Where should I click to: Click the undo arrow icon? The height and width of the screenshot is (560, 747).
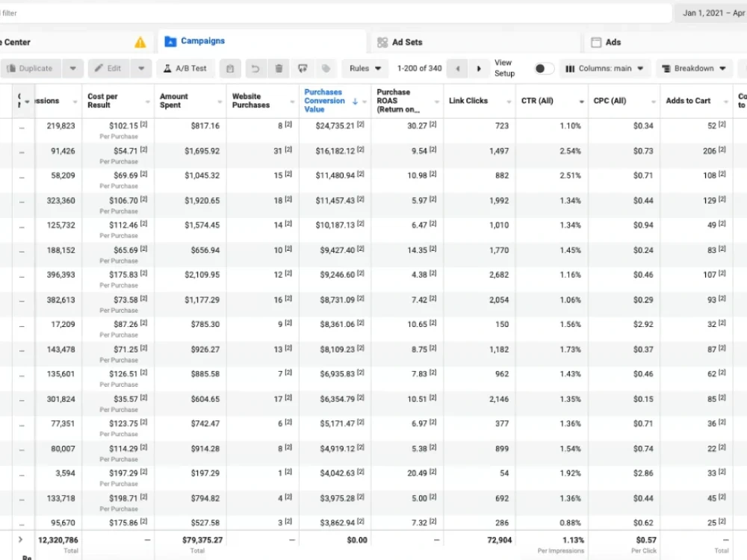click(255, 69)
